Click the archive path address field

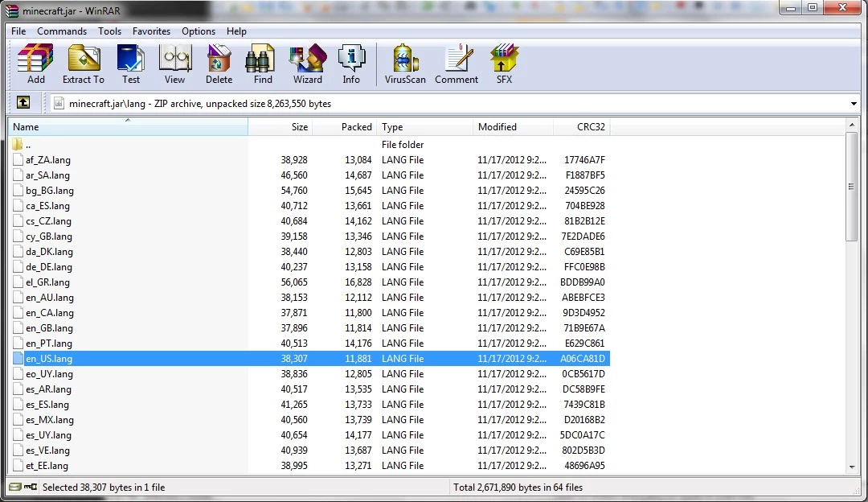[x=454, y=104]
